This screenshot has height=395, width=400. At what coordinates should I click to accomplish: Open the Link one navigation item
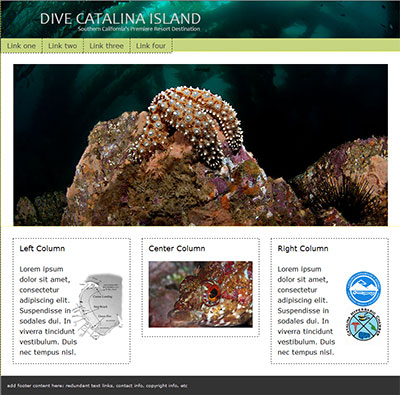pos(21,46)
